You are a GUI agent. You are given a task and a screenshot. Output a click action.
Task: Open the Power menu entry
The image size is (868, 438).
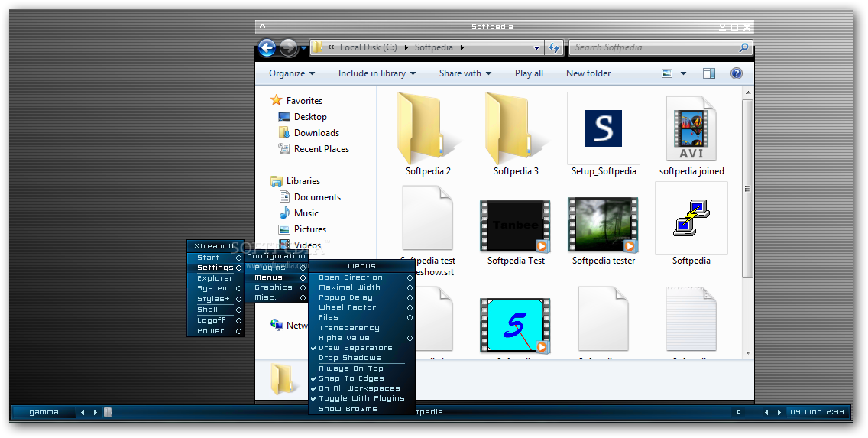click(215, 330)
